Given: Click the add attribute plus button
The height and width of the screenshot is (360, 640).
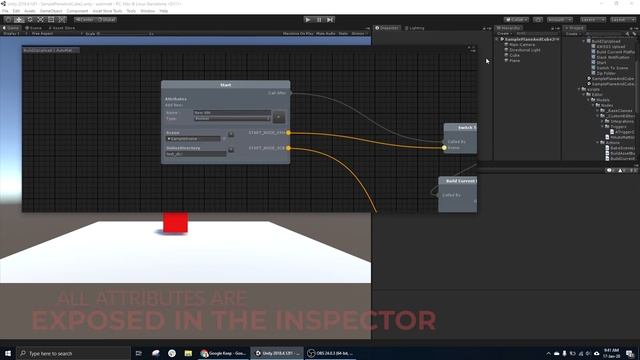Looking at the screenshot, I should pos(279,117).
